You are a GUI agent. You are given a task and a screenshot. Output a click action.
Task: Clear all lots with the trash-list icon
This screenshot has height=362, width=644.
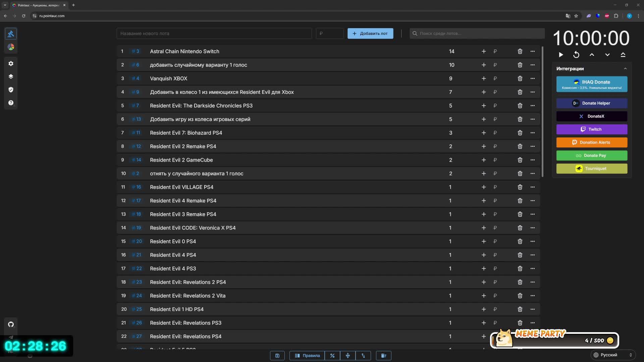tap(384, 356)
